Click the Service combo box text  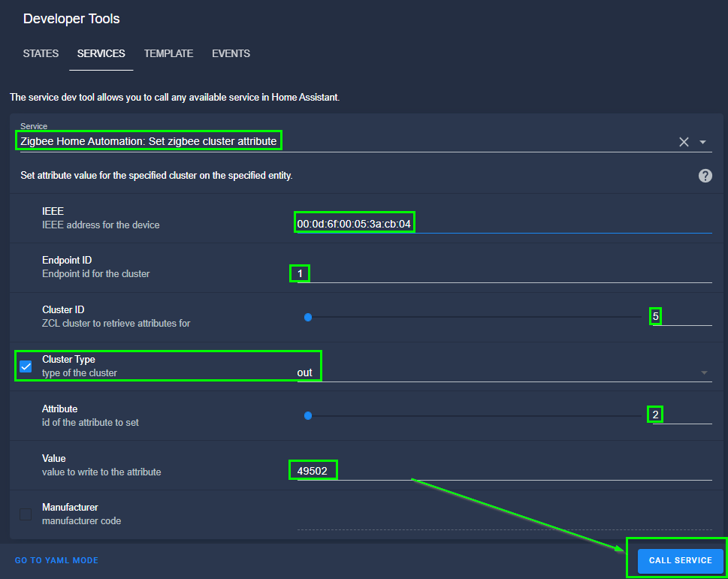coord(149,141)
